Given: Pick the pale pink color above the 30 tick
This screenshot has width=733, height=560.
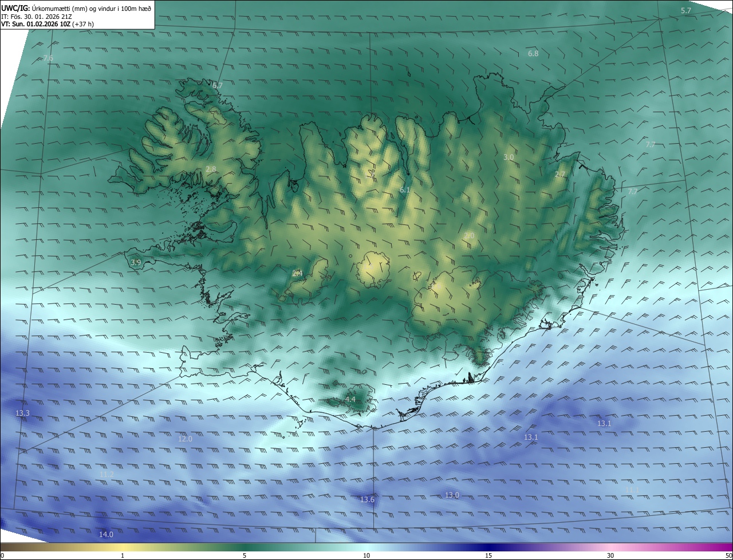Looking at the screenshot, I should pyautogui.click(x=610, y=547).
